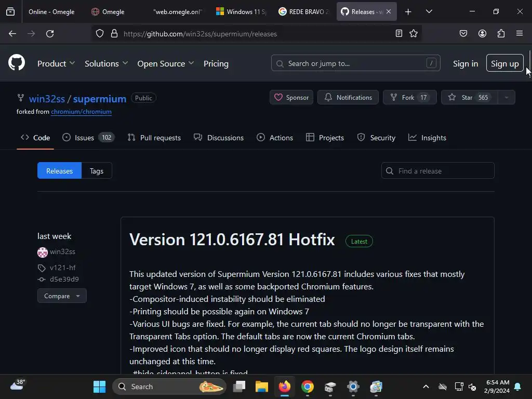The height and width of the screenshot is (399, 532).
Task: Show hidden system tray icons
Action: pyautogui.click(x=426, y=387)
